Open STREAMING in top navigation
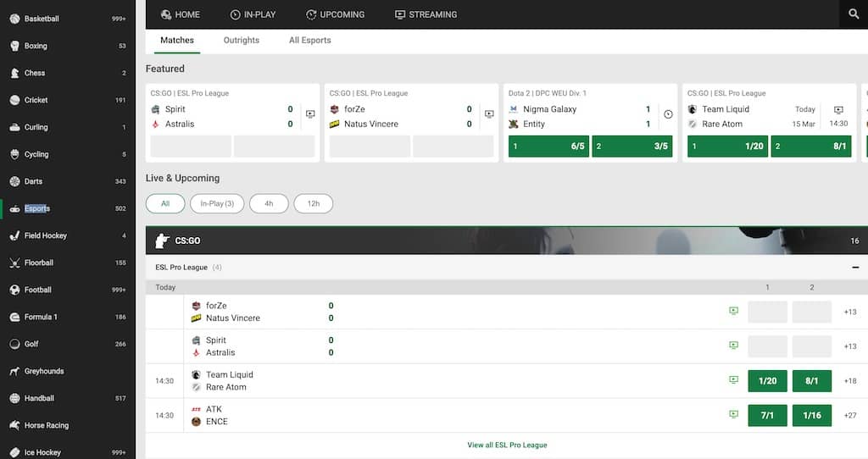 click(x=426, y=14)
